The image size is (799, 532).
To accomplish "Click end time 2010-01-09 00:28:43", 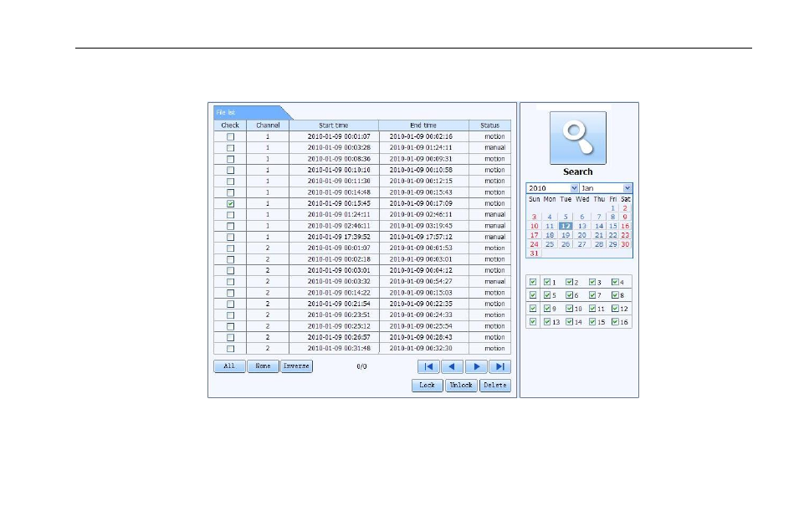I will point(421,337).
